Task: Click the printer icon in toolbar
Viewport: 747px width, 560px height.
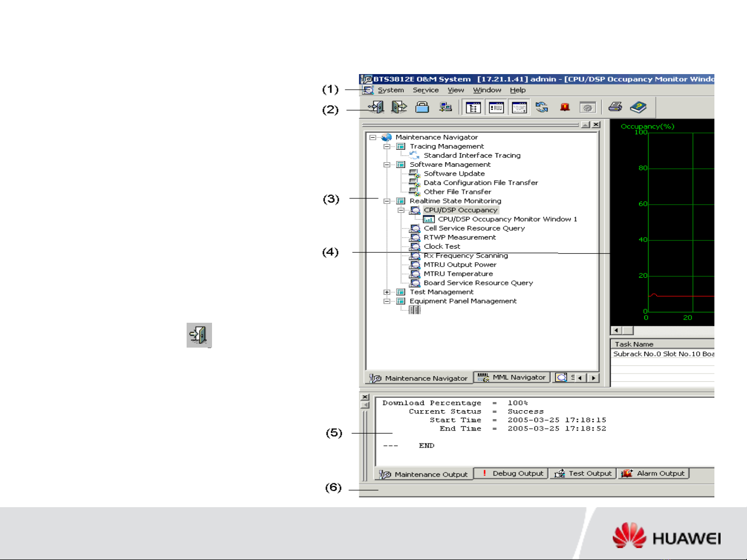Action: pyautogui.click(x=615, y=107)
